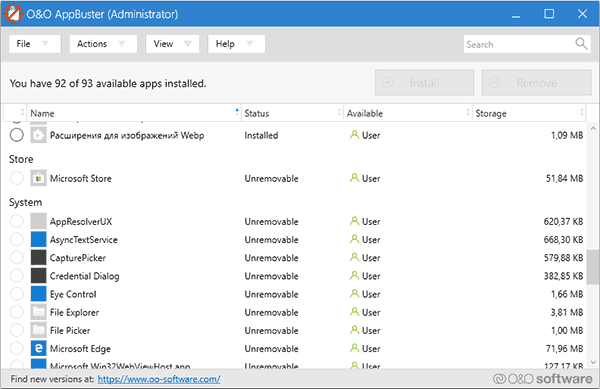The width and height of the screenshot is (600, 389).
Task: Open the Actions menu dropdown
Action: (x=103, y=44)
